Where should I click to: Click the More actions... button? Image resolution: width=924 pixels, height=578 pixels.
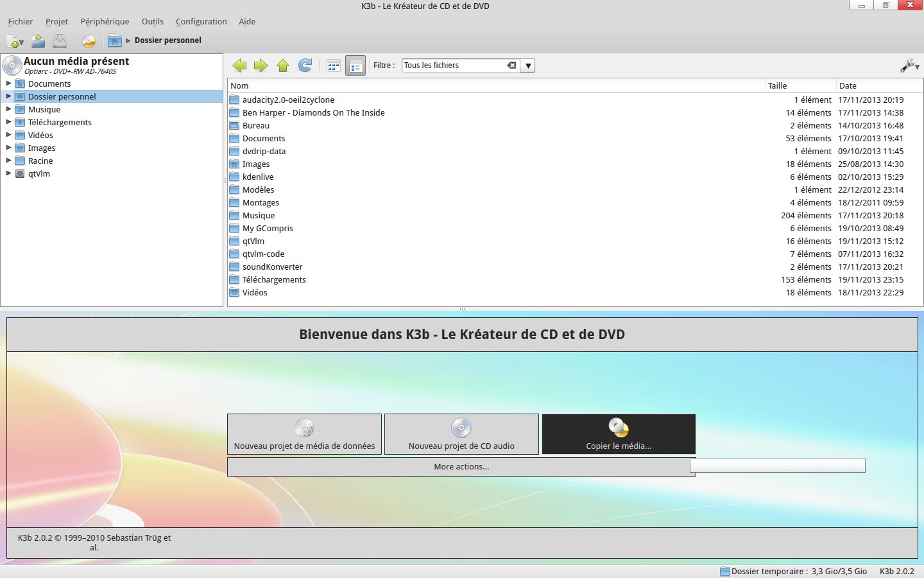[x=461, y=467]
